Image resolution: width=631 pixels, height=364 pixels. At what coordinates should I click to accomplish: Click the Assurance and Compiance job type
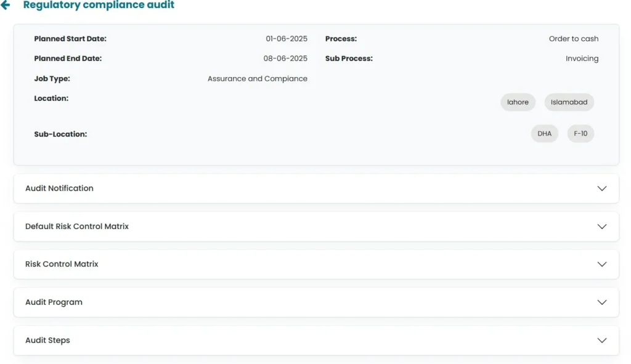click(x=257, y=79)
